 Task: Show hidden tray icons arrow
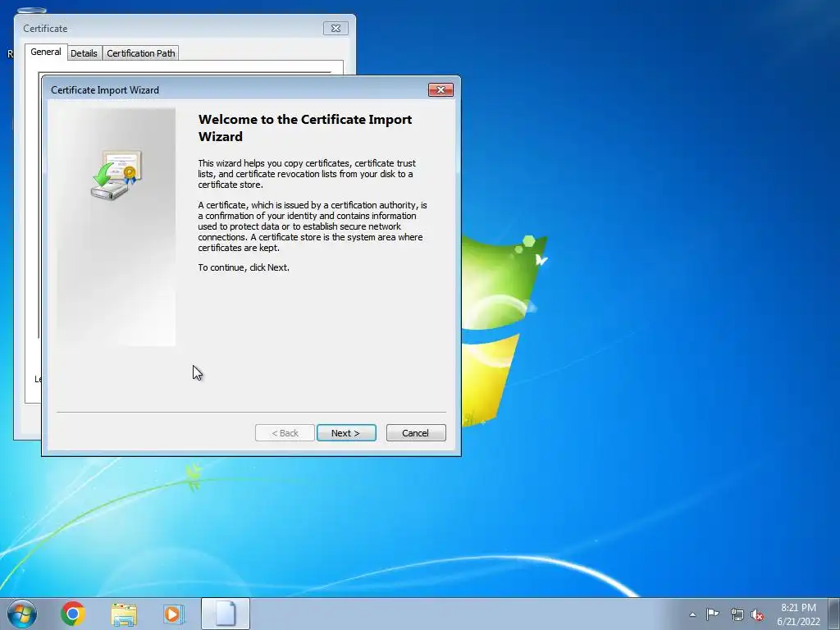tap(692, 614)
